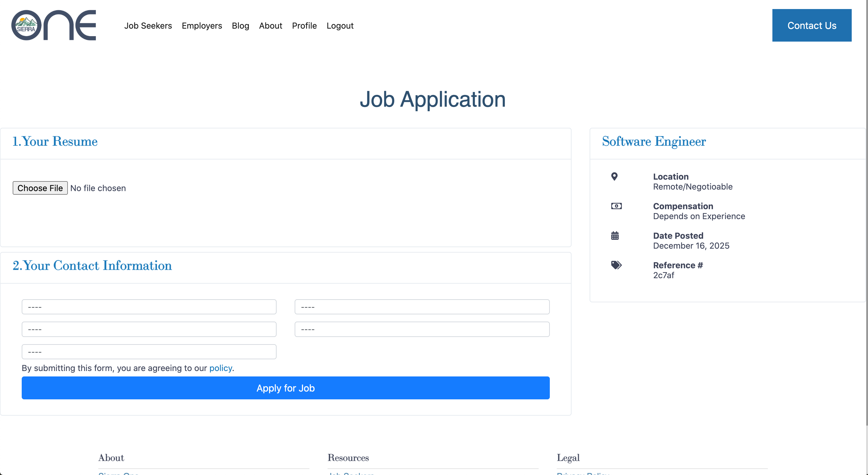The height and width of the screenshot is (475, 868).
Task: Click the Sierra One logo
Action: pyautogui.click(x=54, y=25)
